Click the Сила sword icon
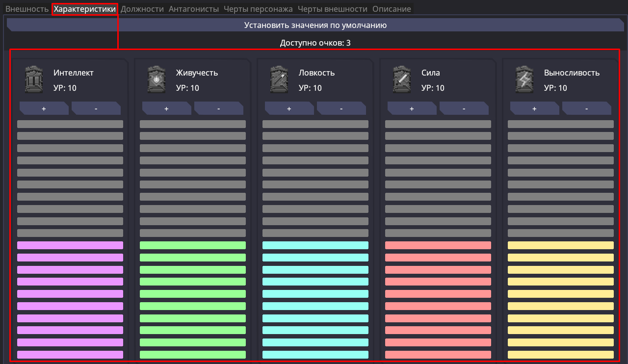This screenshot has width=628, height=364. point(402,79)
